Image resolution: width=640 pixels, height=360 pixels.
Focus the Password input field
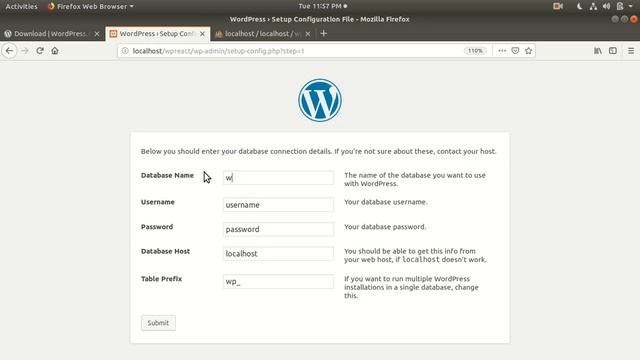278,229
